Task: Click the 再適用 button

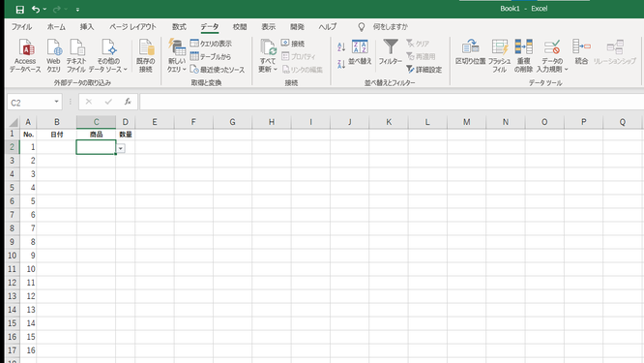Action: coord(421,56)
